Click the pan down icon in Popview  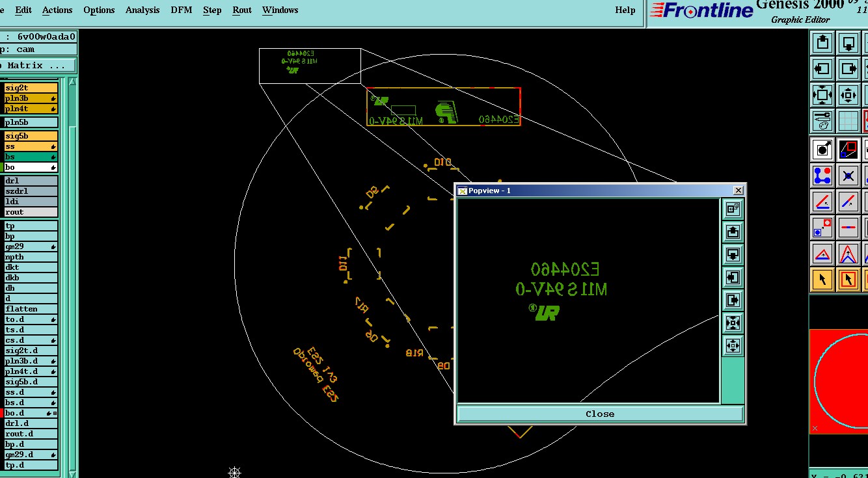tap(733, 254)
